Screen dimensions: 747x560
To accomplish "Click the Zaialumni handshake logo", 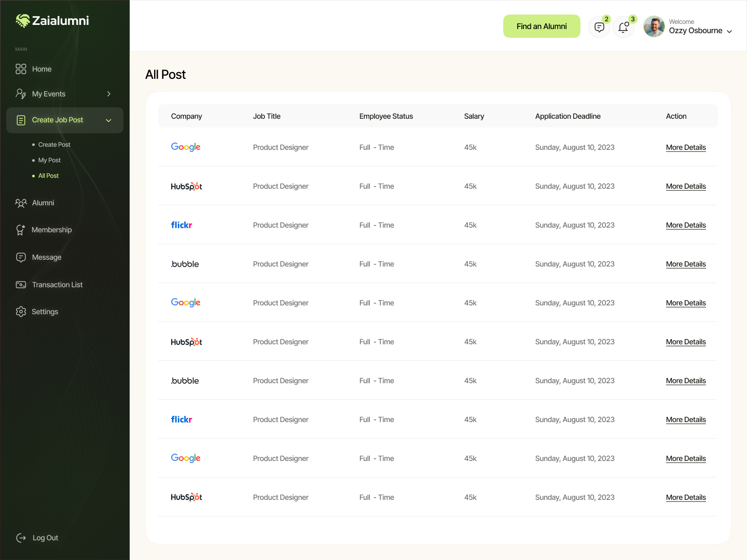I will [23, 21].
